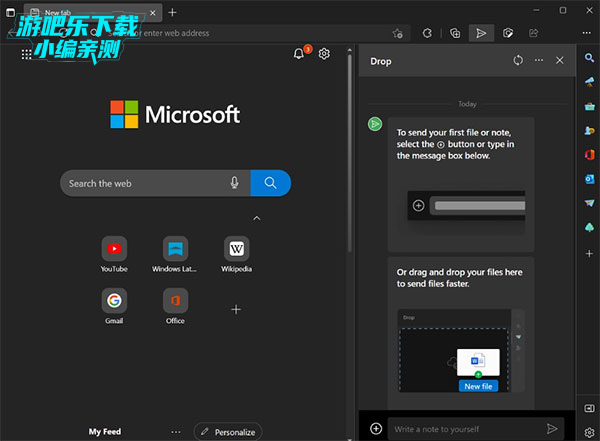Screen dimensions: 600x441
Task: Refresh the Drop panel
Action: pos(518,61)
